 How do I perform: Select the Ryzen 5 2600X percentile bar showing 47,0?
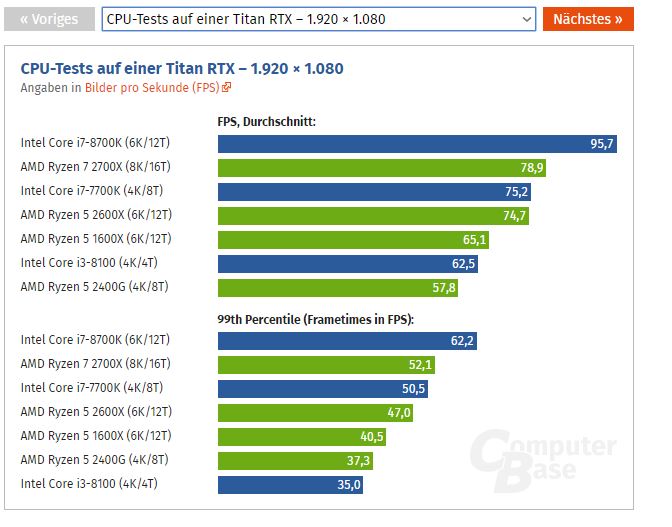click(x=315, y=413)
